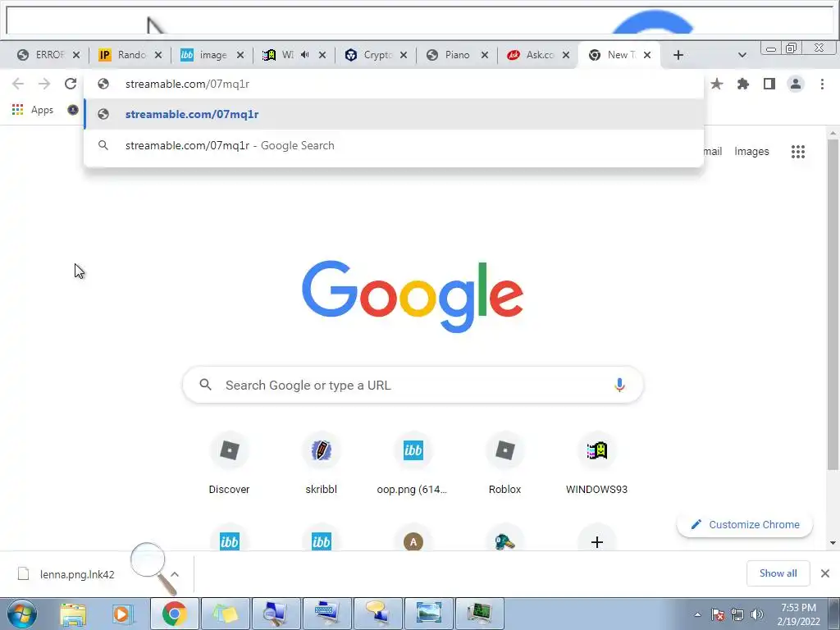Click the address bar with streamable URL
Screen dimensions: 840x630
click(394, 84)
